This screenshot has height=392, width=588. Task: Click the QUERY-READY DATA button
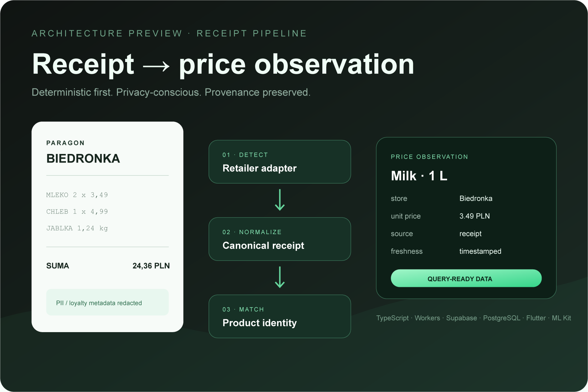[x=466, y=278]
